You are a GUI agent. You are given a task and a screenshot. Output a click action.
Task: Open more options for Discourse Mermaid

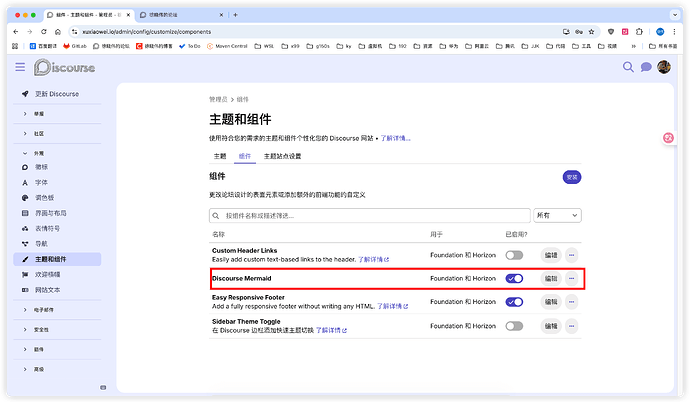[571, 278]
